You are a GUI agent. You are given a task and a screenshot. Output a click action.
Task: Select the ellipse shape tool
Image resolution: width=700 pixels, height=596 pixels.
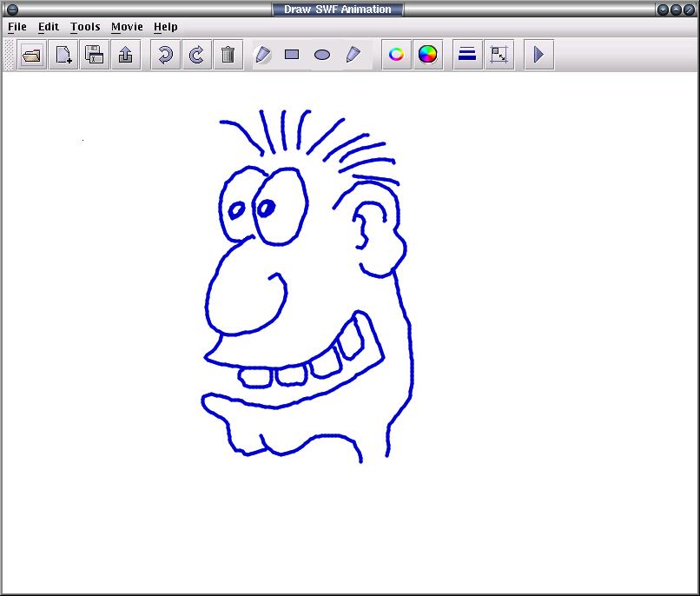point(322,55)
